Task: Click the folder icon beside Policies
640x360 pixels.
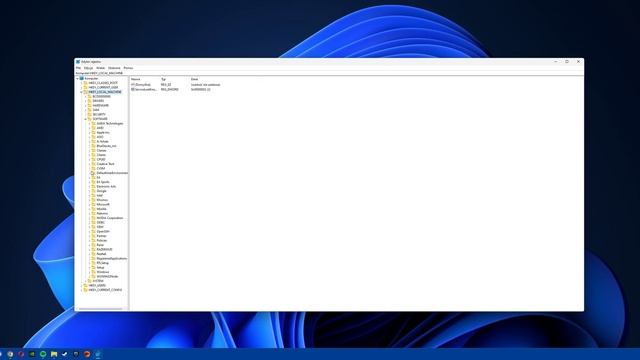Action: [93, 240]
